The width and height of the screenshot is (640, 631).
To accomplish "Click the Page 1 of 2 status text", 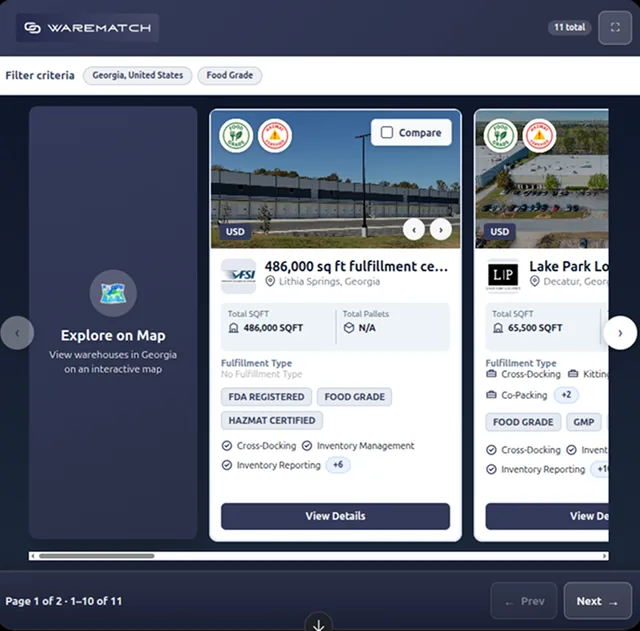I will tap(64, 601).
